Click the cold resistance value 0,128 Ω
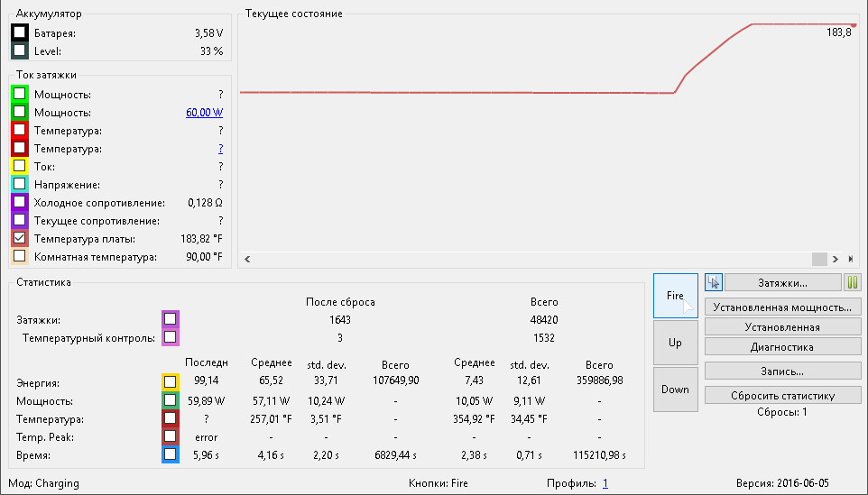 tap(205, 203)
